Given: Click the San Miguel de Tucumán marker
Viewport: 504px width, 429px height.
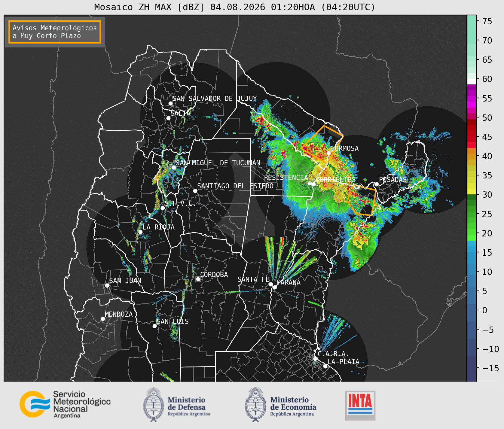Looking at the screenshot, I should pos(174,167).
